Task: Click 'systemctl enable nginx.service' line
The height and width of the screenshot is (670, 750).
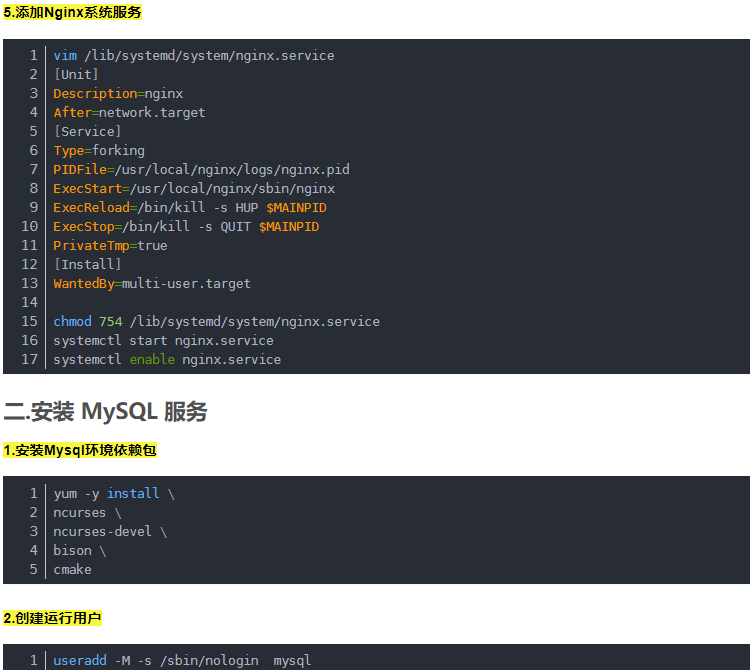Action: [167, 360]
